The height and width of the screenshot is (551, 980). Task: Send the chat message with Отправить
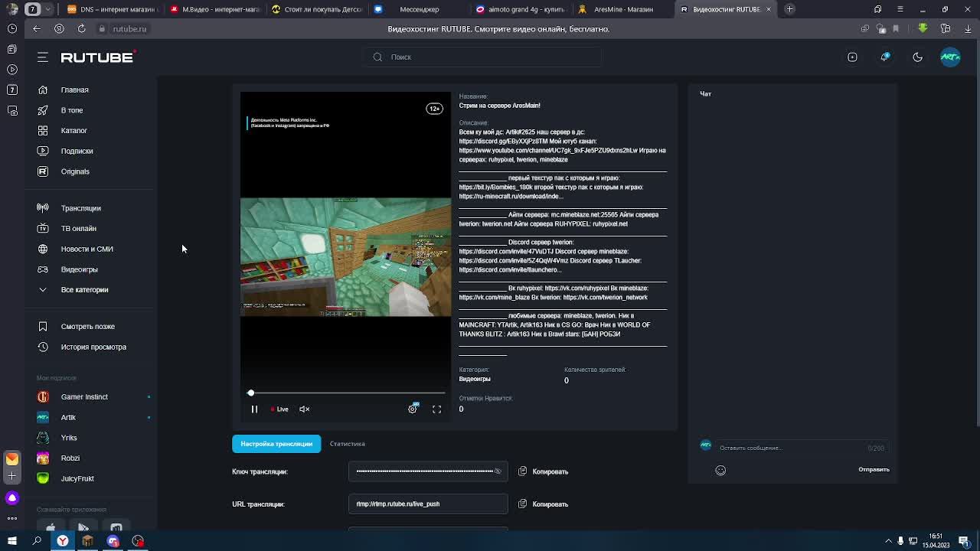[874, 470]
